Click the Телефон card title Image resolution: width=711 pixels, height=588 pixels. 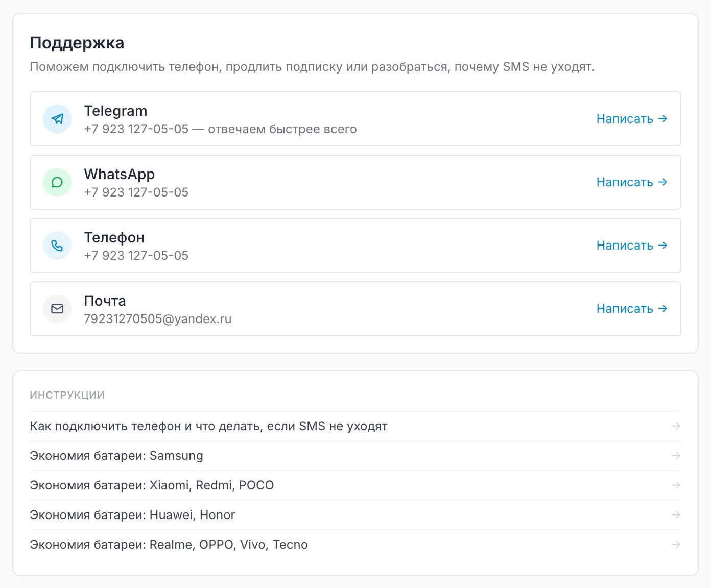tap(114, 238)
